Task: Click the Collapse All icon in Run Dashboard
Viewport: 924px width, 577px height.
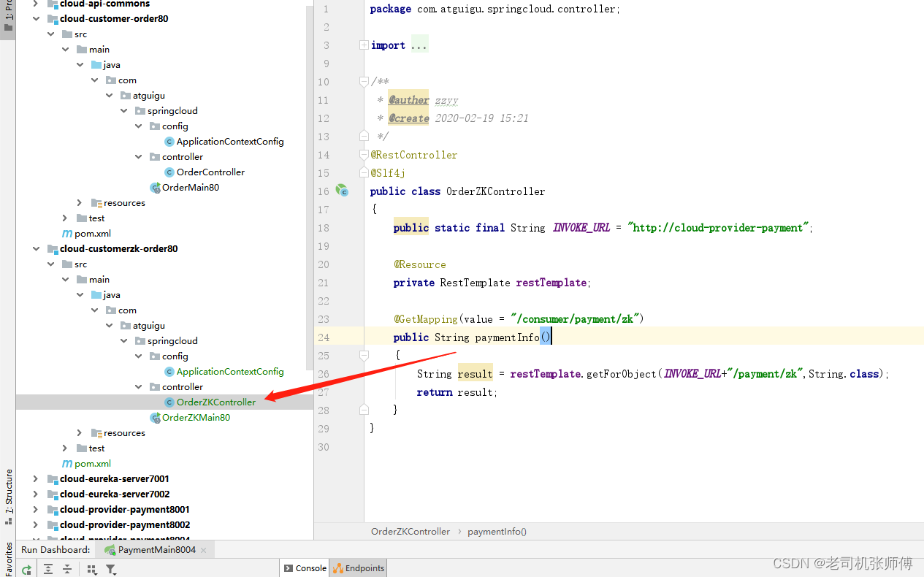Action: tap(67, 569)
